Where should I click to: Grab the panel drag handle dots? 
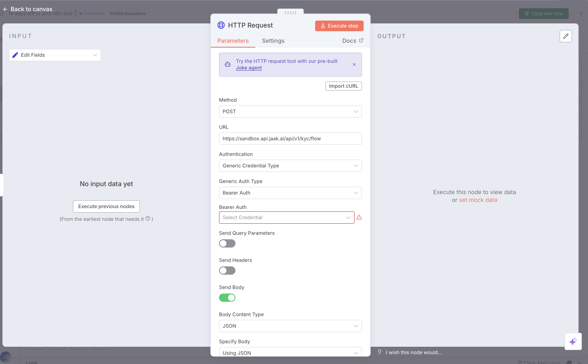pos(290,13)
